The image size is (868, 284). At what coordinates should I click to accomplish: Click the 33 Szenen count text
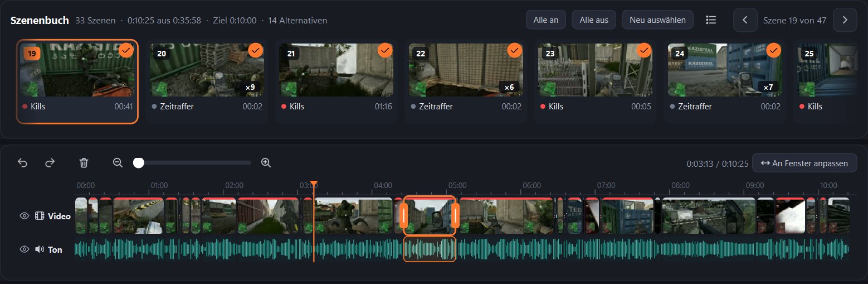95,20
